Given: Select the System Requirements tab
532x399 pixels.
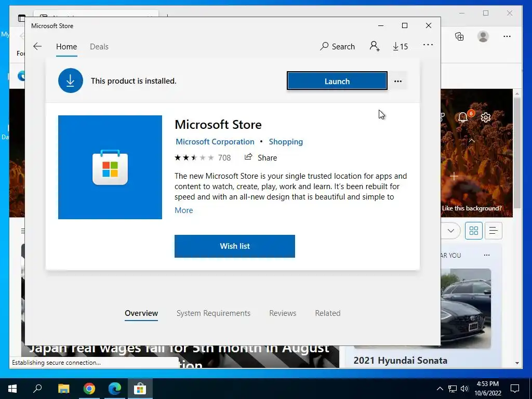Looking at the screenshot, I should tap(214, 313).
